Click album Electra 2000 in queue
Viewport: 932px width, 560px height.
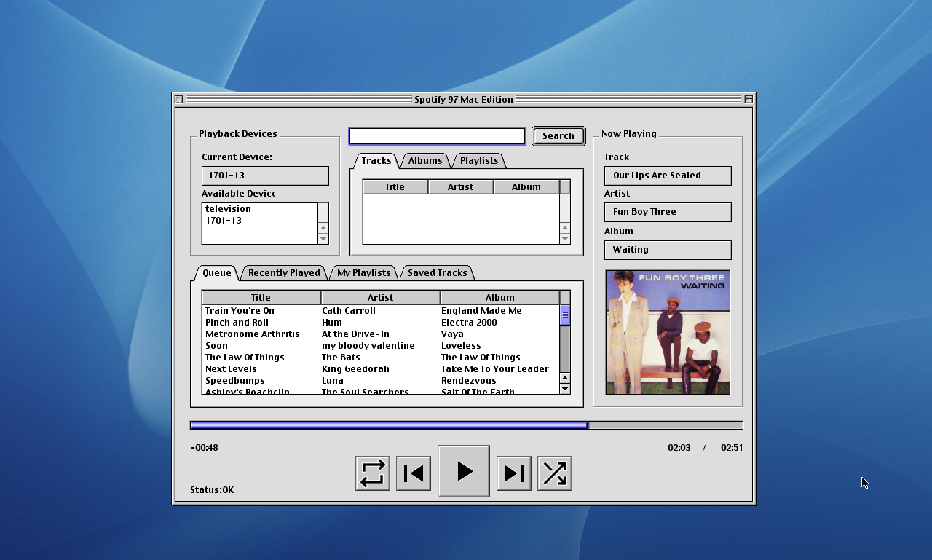[469, 323]
